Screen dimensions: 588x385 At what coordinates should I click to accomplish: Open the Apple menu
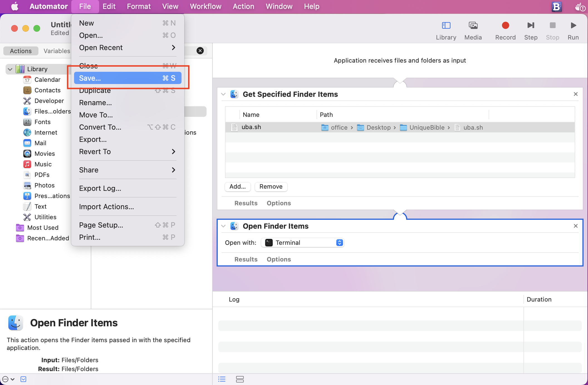click(15, 6)
